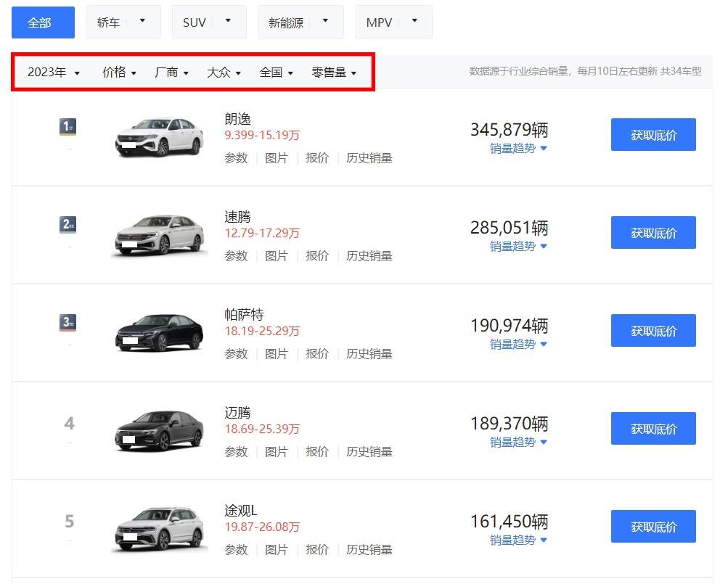Click the 345,879辆 sales figure
Viewport: 728px width, 584px height.
[x=510, y=130]
